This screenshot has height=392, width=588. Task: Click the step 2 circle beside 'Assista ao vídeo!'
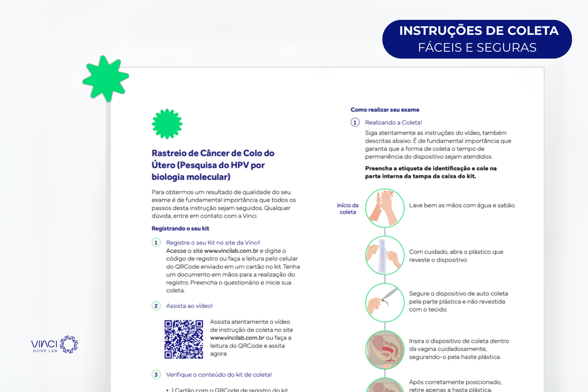pyautogui.click(x=156, y=306)
